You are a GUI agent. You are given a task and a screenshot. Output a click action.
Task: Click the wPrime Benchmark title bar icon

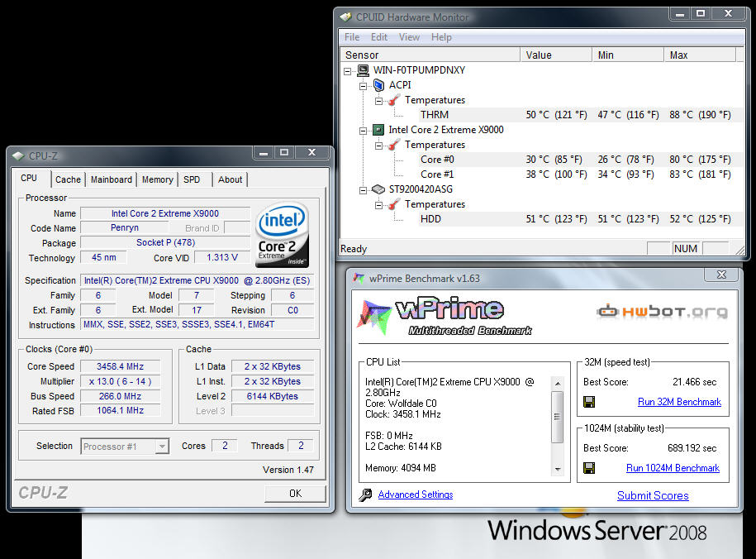[x=359, y=278]
